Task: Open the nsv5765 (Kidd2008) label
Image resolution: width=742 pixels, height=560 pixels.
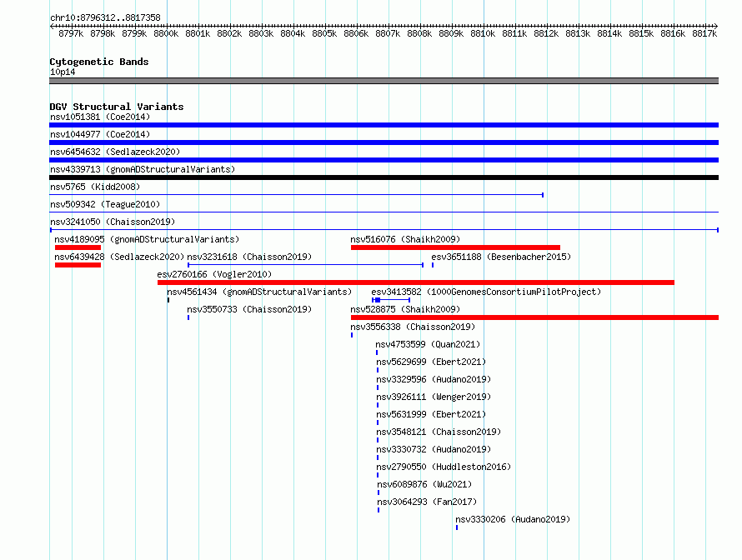Action: (95, 187)
